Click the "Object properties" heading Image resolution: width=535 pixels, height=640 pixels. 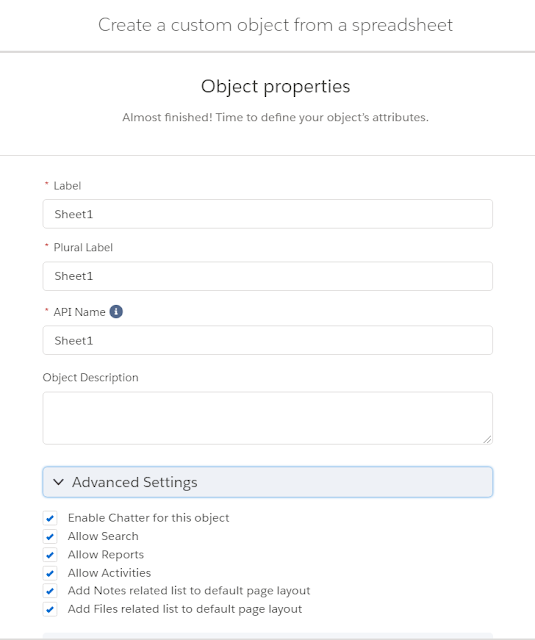pyautogui.click(x=275, y=87)
